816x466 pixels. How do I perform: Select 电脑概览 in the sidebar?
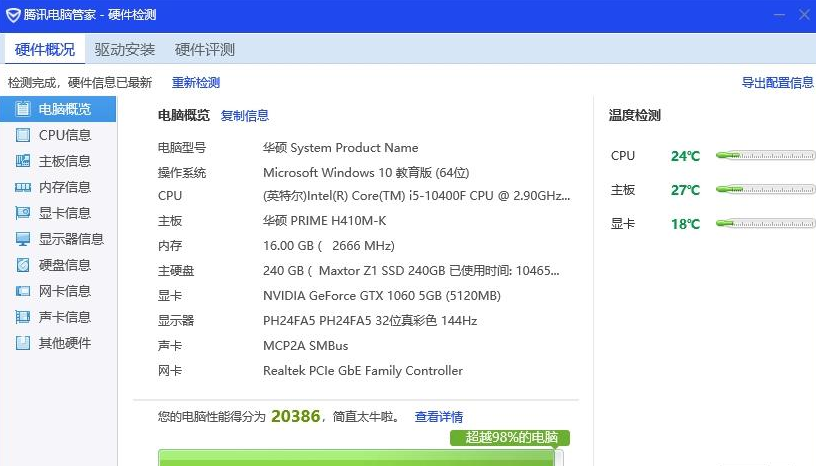tap(58, 109)
